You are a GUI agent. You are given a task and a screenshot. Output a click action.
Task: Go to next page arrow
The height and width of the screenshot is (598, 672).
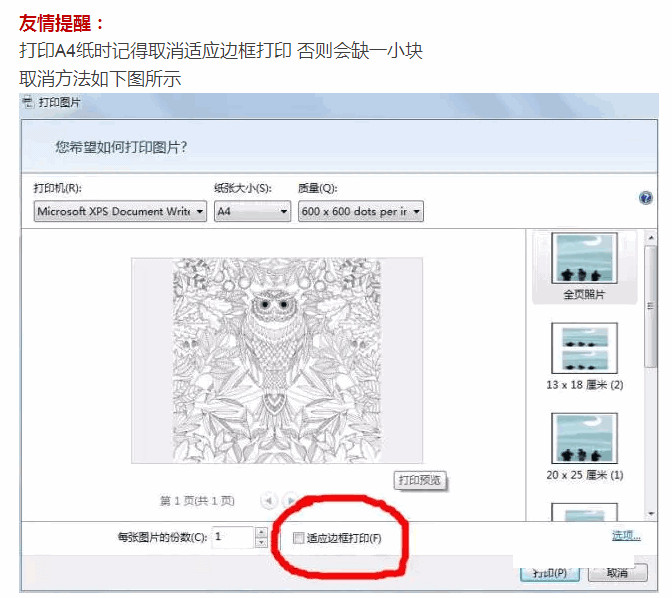coord(291,500)
